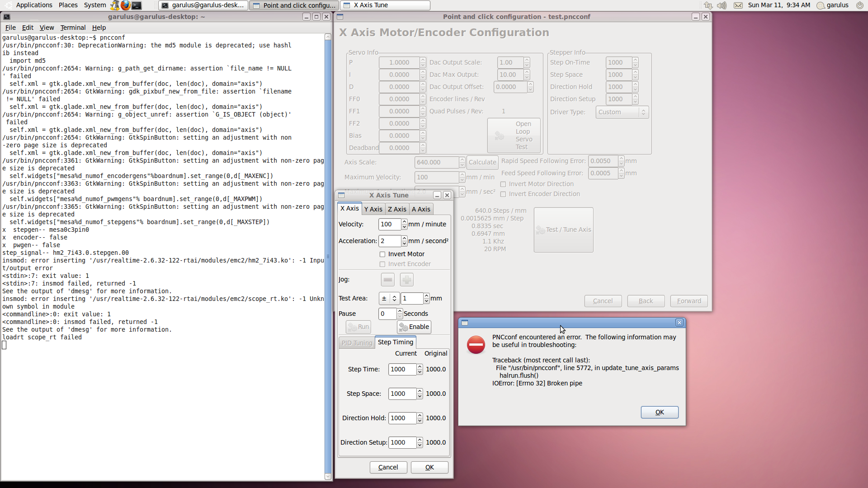Increase the Step Time spinner value
The height and width of the screenshot is (488, 868).
coord(420,366)
